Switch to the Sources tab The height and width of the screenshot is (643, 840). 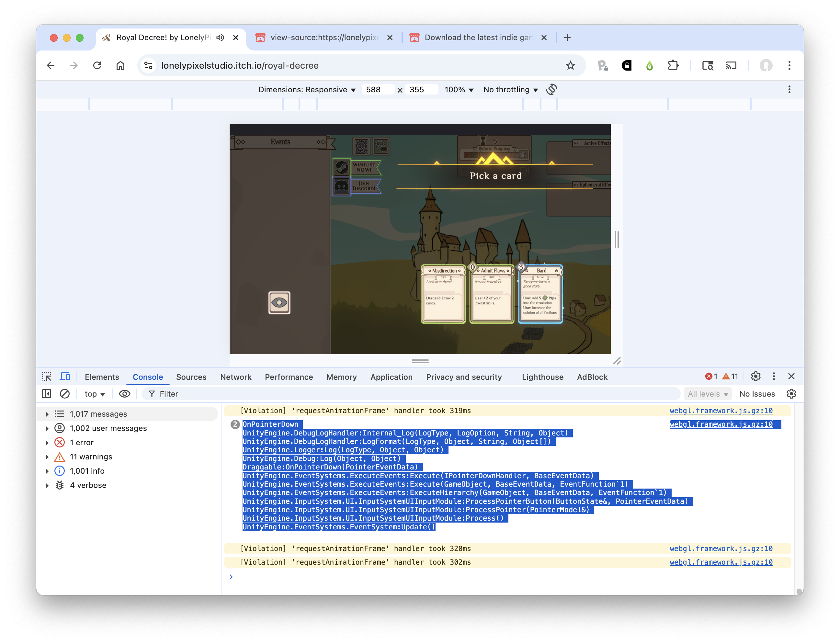(x=191, y=377)
